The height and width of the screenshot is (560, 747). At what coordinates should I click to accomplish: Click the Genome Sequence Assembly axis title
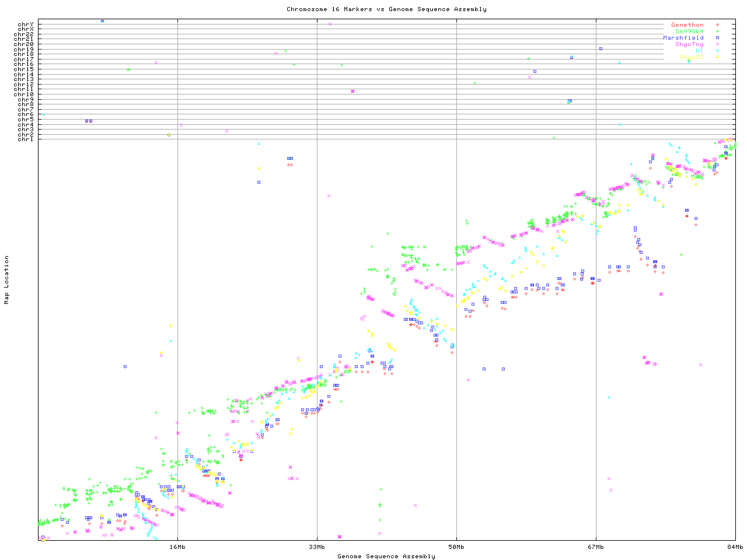click(x=386, y=556)
